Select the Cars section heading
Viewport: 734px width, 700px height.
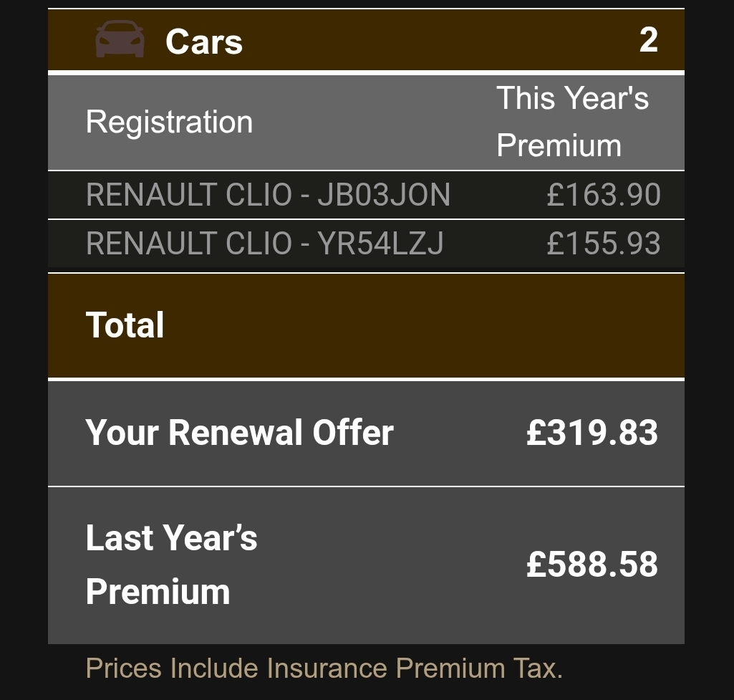204,42
